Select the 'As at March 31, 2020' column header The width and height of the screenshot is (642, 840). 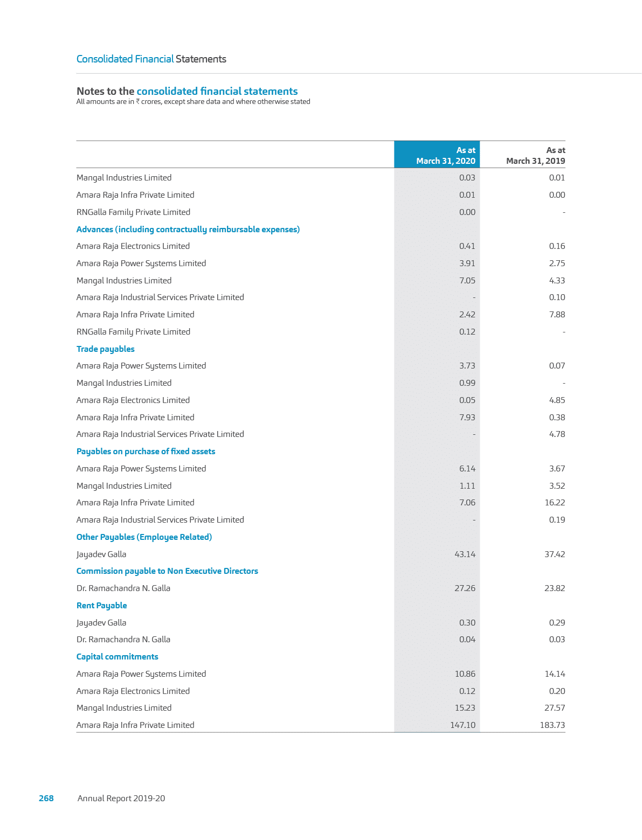pos(437,155)
